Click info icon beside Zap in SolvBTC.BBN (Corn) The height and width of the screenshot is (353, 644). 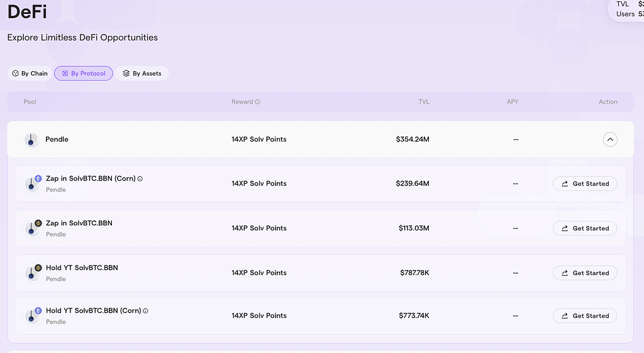coord(140,179)
